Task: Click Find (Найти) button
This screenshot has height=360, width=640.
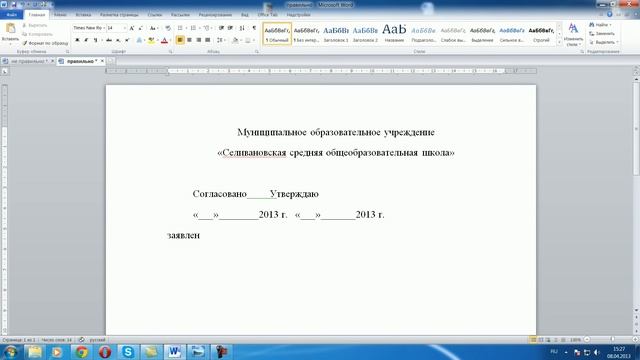Action: (601, 25)
